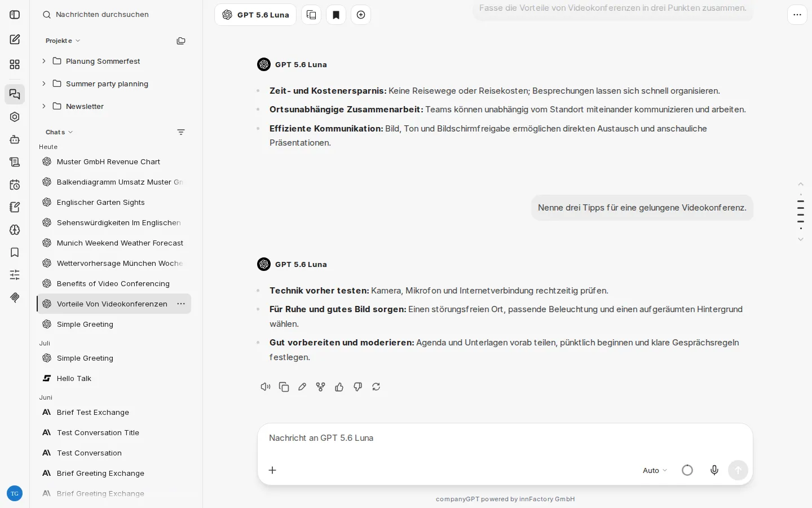Screen dimensions: 812x508
Task: Open the Muster GmbH Revenue Chart chat
Action: click(x=114, y=161)
